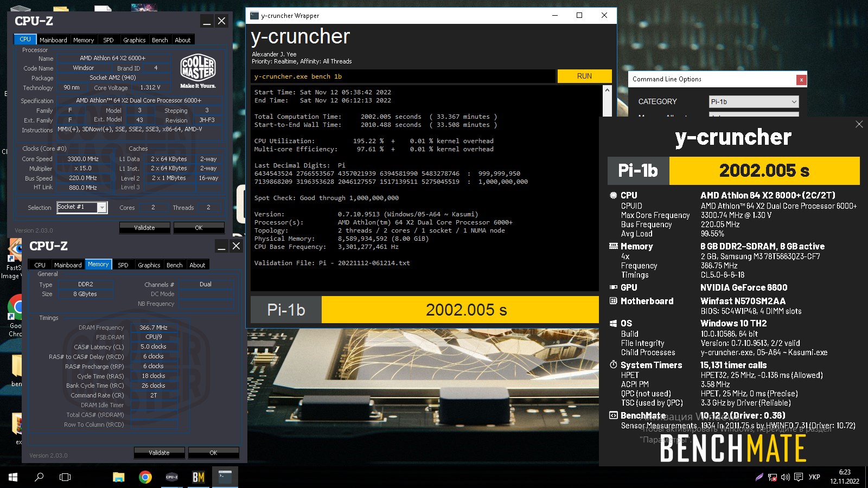The image size is (868, 488).
Task: Open SPD tab in top CPU-Z window
Action: pyautogui.click(x=108, y=40)
